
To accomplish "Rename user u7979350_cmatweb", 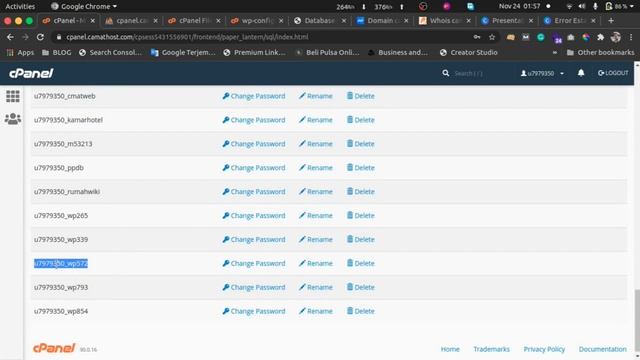I will (316, 96).
